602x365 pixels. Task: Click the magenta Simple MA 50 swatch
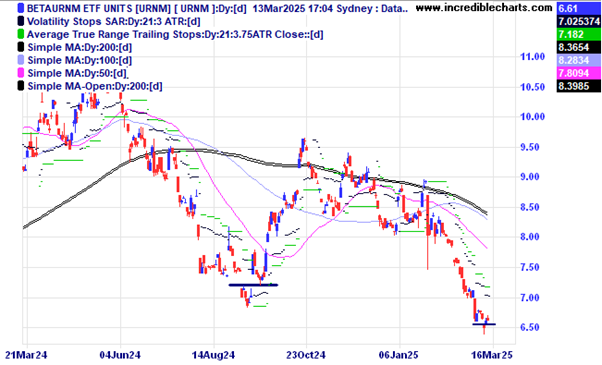21,73
